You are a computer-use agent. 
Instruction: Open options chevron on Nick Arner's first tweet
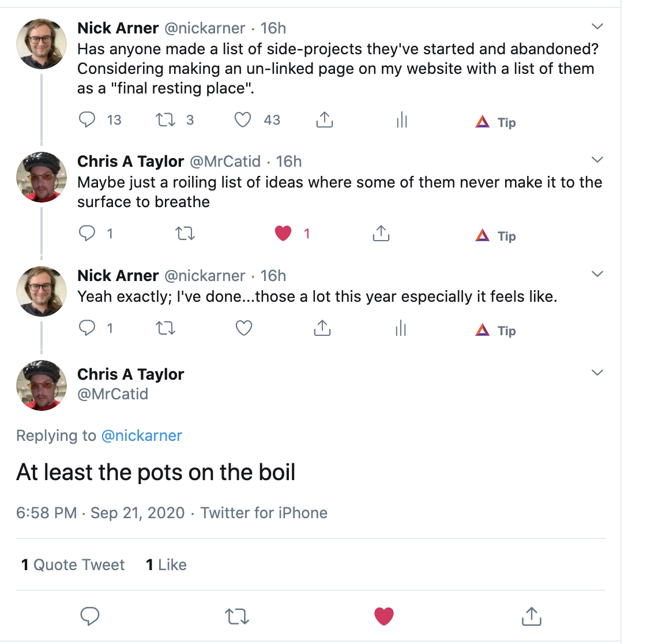click(x=597, y=27)
